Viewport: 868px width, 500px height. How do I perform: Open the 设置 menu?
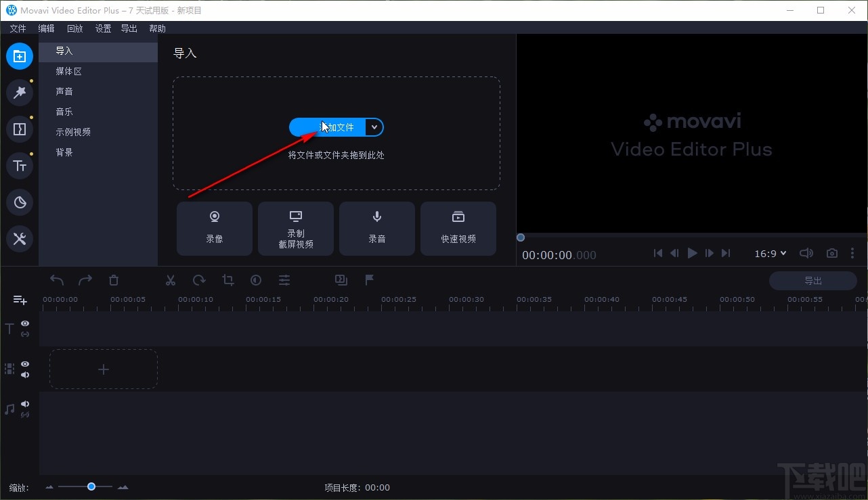pyautogui.click(x=103, y=28)
